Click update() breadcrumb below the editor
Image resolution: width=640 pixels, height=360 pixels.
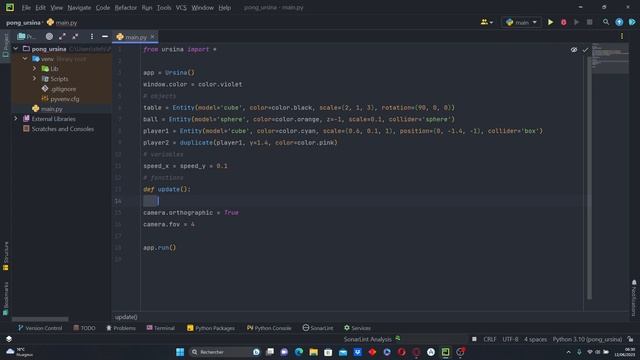[126, 317]
